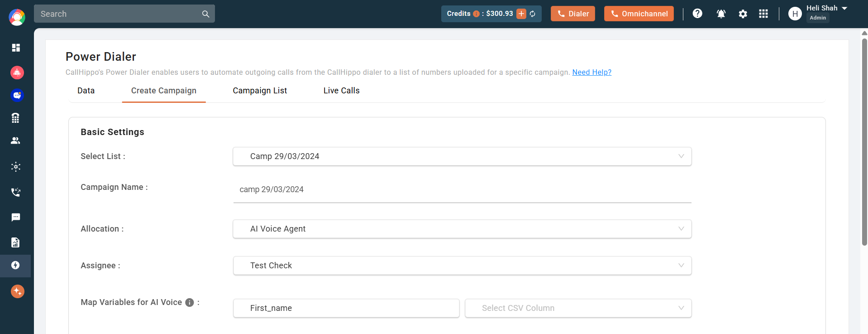Open the apps grid icon
The width and height of the screenshot is (868, 334).
click(763, 14)
